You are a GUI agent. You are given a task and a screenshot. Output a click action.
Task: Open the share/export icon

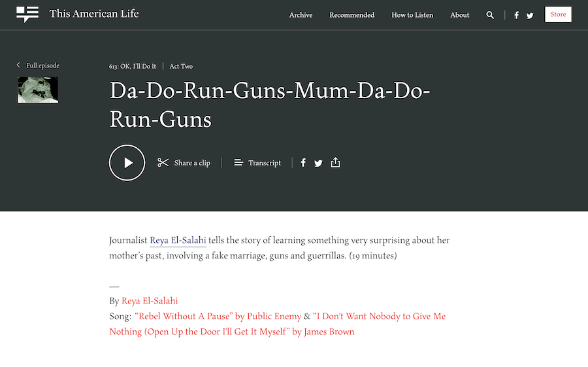click(x=335, y=162)
